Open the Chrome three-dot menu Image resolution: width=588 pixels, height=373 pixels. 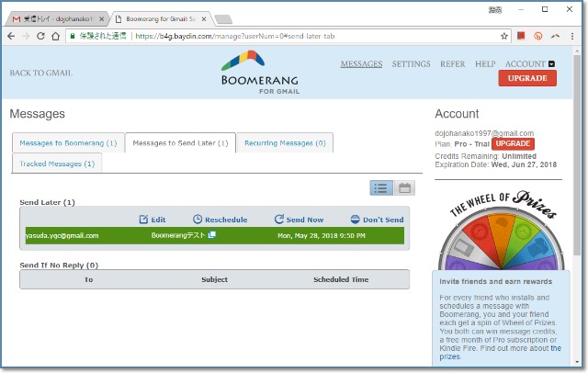click(x=574, y=36)
